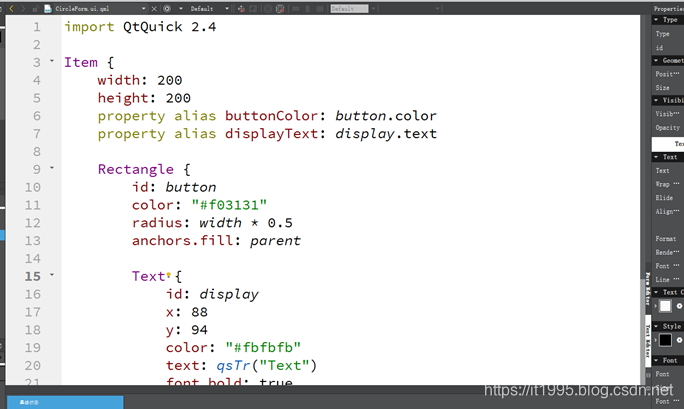Collapse the Style section in Properties

click(656, 326)
